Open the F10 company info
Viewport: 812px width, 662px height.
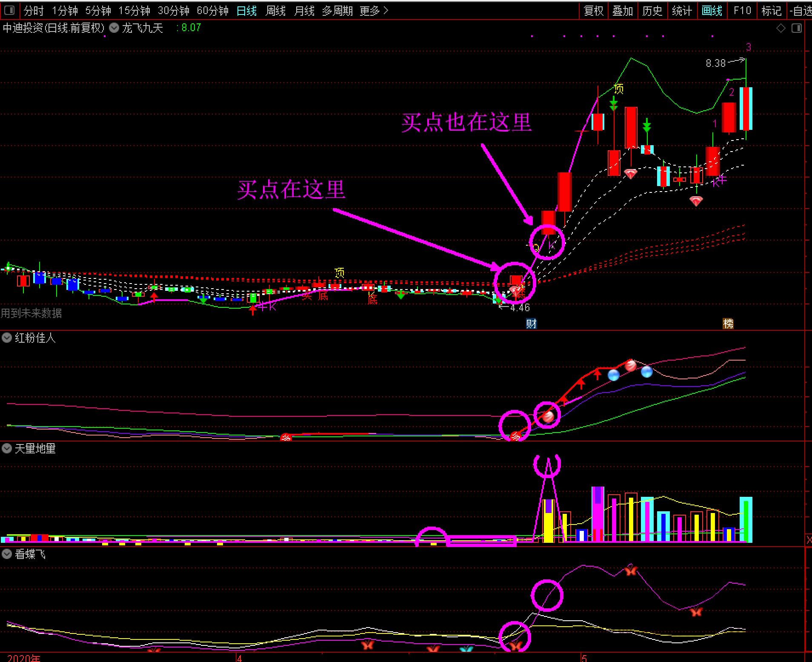(742, 11)
